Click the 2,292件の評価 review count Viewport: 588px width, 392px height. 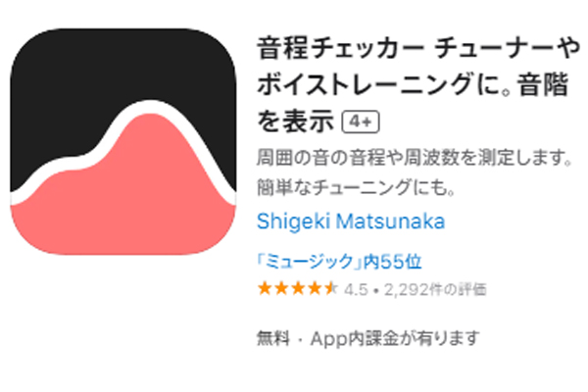[435, 289]
